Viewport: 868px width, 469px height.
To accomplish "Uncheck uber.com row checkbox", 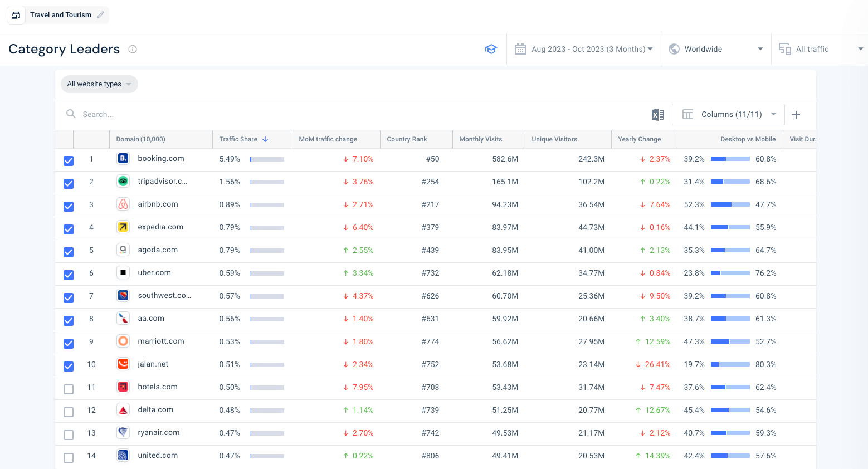I will coord(69,275).
